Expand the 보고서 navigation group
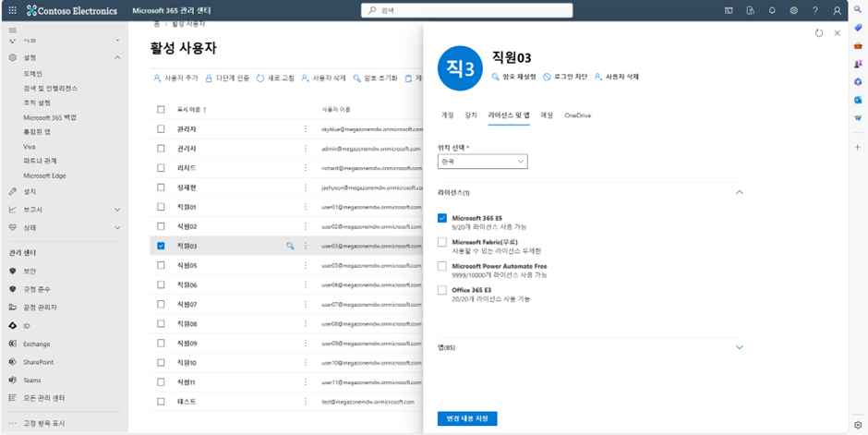The width and height of the screenshot is (868, 435). click(x=116, y=210)
